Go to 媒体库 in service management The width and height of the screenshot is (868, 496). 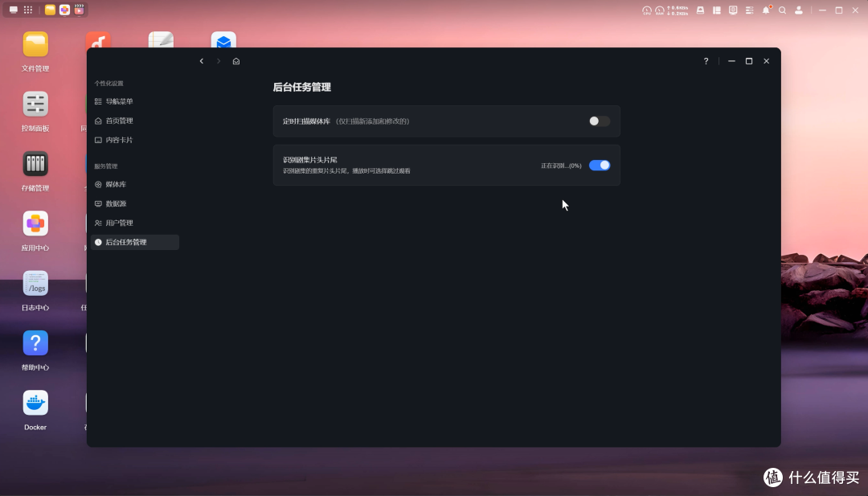click(x=135, y=184)
